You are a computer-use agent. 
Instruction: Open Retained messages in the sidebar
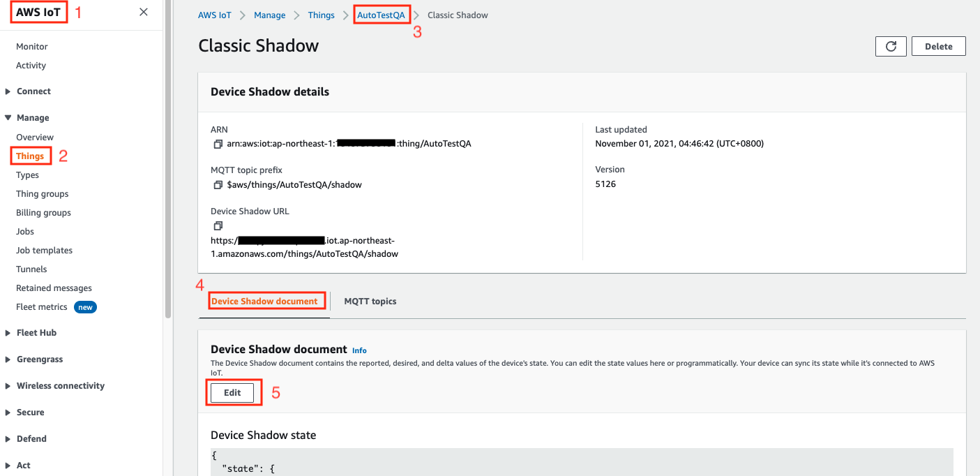(x=54, y=288)
